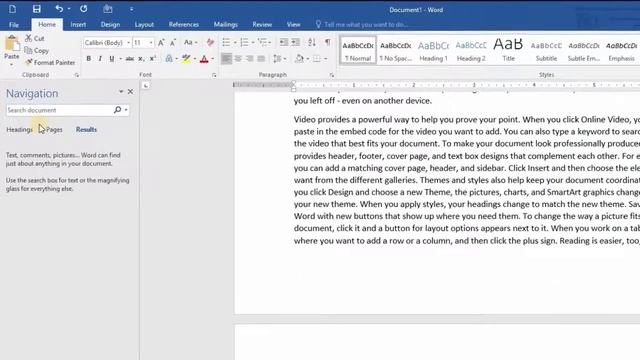Start a numbered list

pyautogui.click(x=244, y=42)
